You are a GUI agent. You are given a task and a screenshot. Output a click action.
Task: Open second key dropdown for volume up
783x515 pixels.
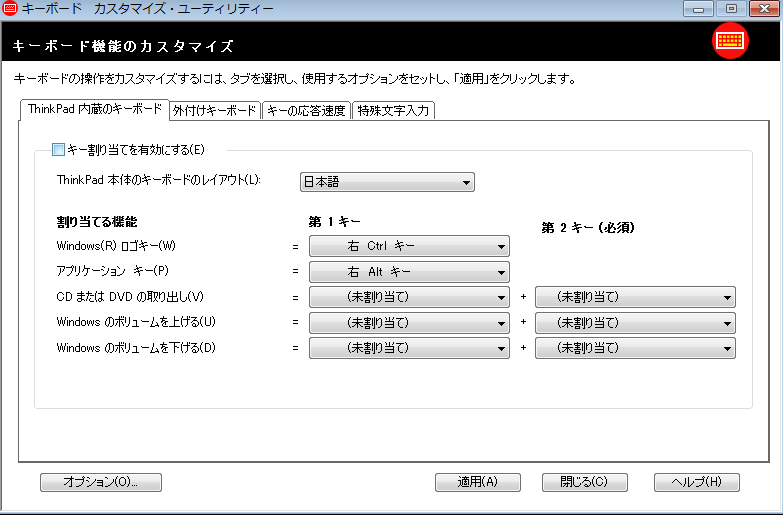[635, 323]
